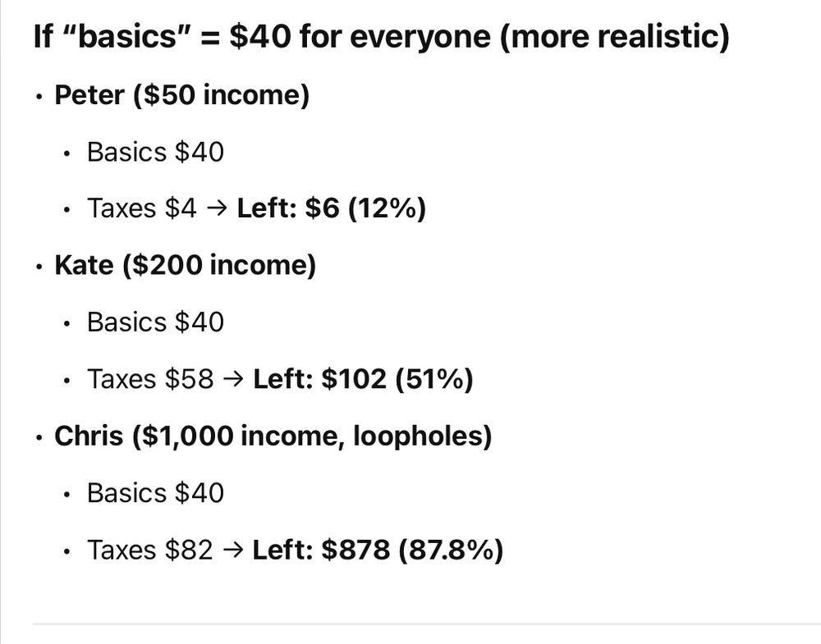Click the bullet dot before Kate
The height and width of the screenshot is (644, 821).
tap(39, 267)
